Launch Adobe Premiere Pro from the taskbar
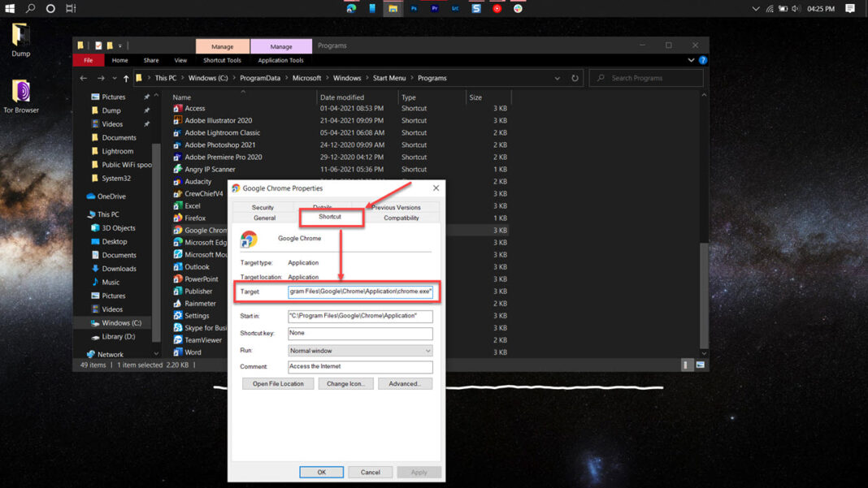Image resolution: width=868 pixels, height=488 pixels. [435, 8]
